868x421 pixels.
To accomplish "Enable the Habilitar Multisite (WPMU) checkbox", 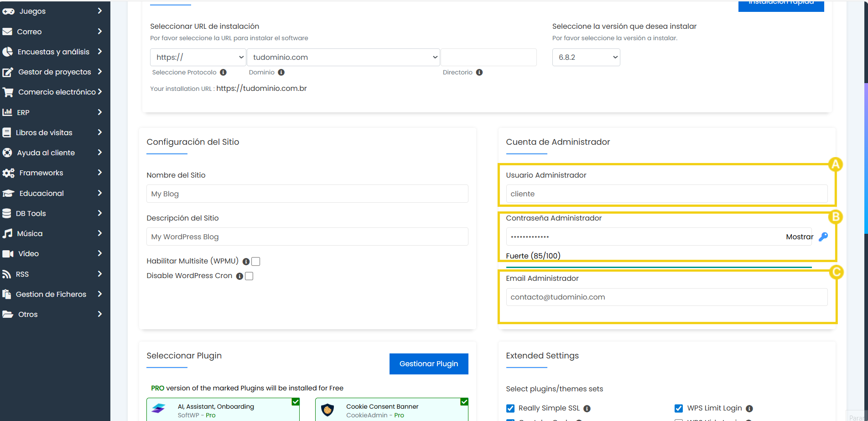I will coord(256,261).
